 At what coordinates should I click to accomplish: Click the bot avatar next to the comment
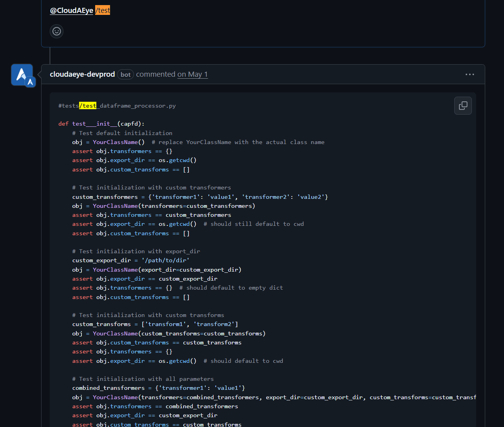(x=22, y=74)
